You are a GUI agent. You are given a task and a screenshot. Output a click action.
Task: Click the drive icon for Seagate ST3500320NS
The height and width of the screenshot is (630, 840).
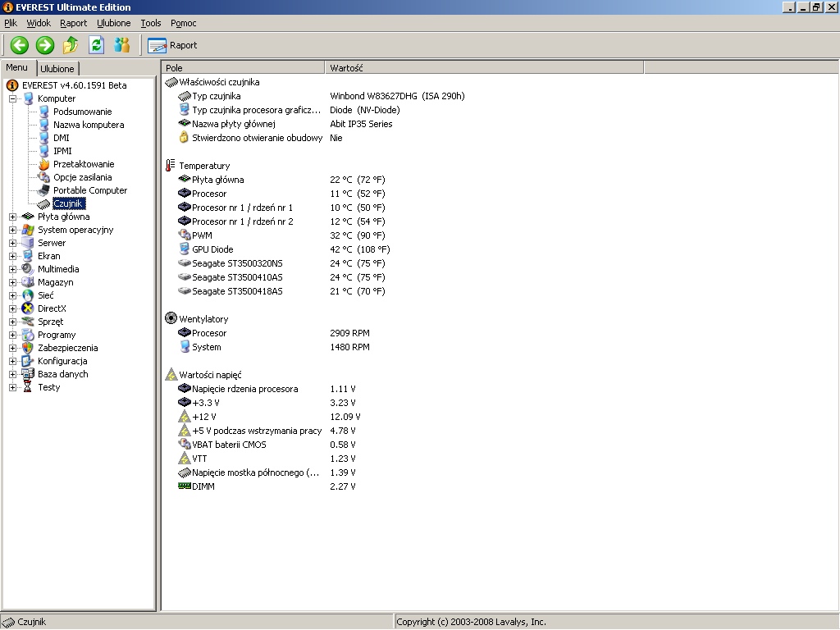[185, 263]
